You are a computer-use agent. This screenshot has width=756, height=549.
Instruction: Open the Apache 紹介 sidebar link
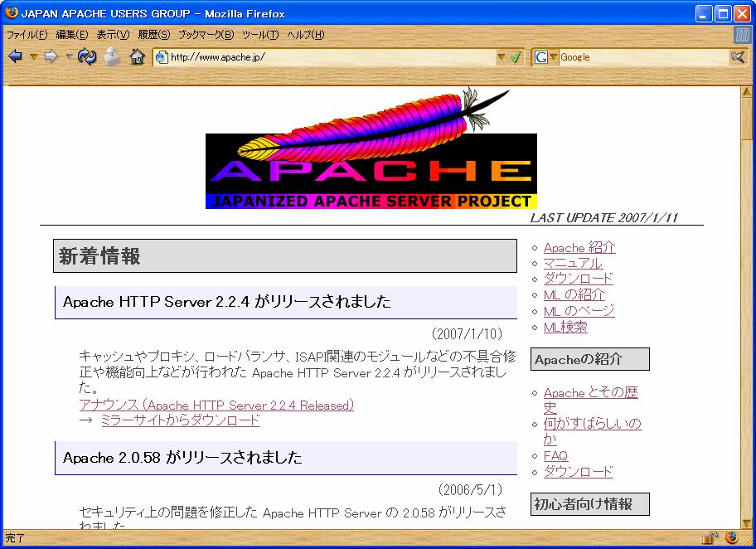[579, 248]
